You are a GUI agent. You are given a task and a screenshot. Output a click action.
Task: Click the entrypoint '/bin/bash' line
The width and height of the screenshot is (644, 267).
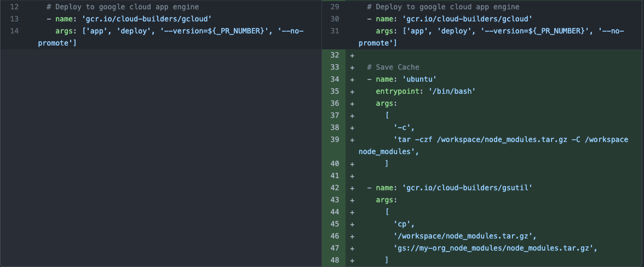pyautogui.click(x=426, y=92)
